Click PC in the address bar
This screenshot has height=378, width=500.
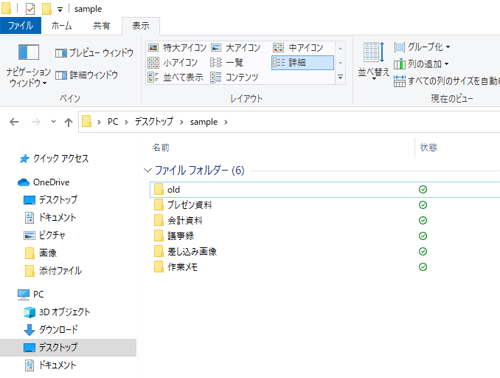[x=113, y=122]
